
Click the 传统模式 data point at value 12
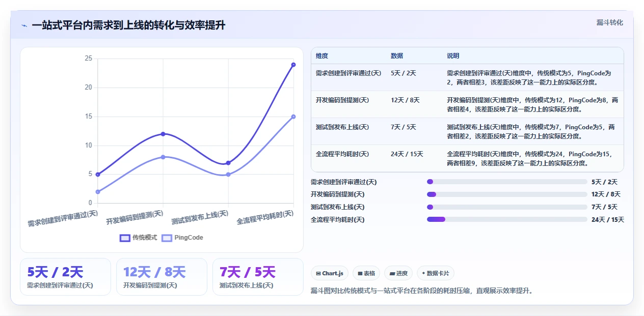tap(163, 134)
